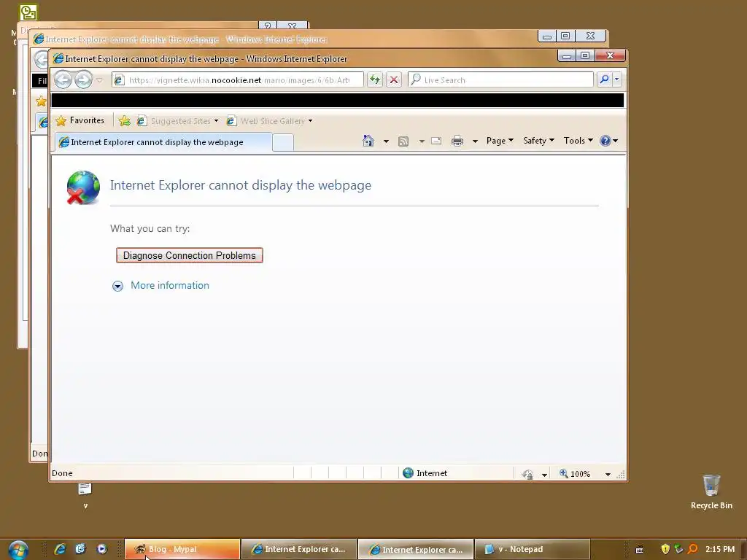Viewport: 747px width, 560px height.
Task: Expand the Print dropdown arrow
Action: 475,141
